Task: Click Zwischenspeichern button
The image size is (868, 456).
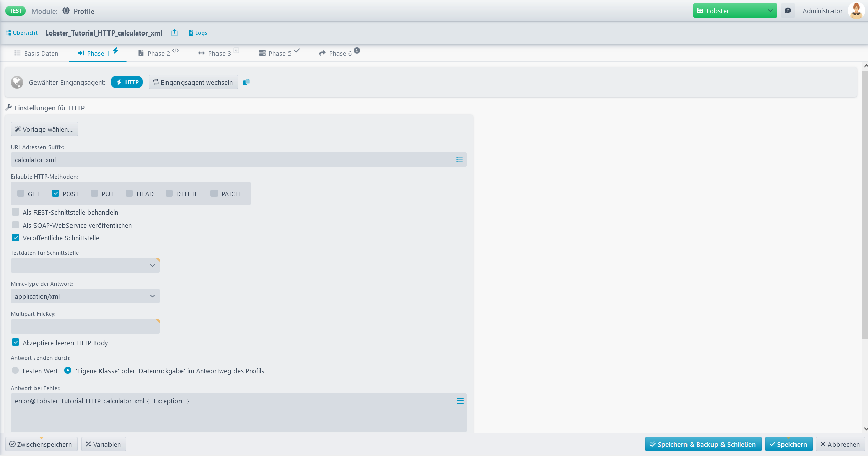Action: (x=41, y=444)
